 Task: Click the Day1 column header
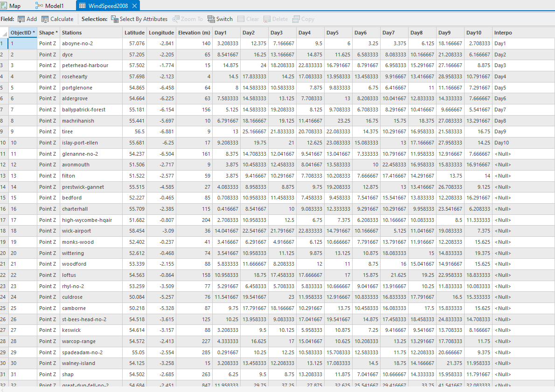[226, 33]
